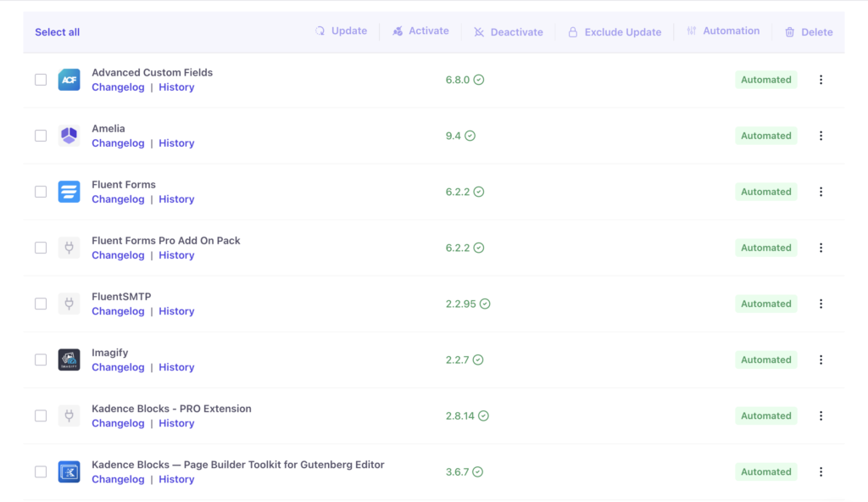868x502 pixels.
Task: Click the Automated badge for Imagify
Action: [x=766, y=360]
